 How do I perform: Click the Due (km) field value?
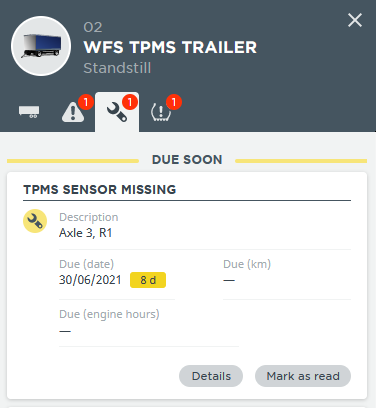point(229,280)
